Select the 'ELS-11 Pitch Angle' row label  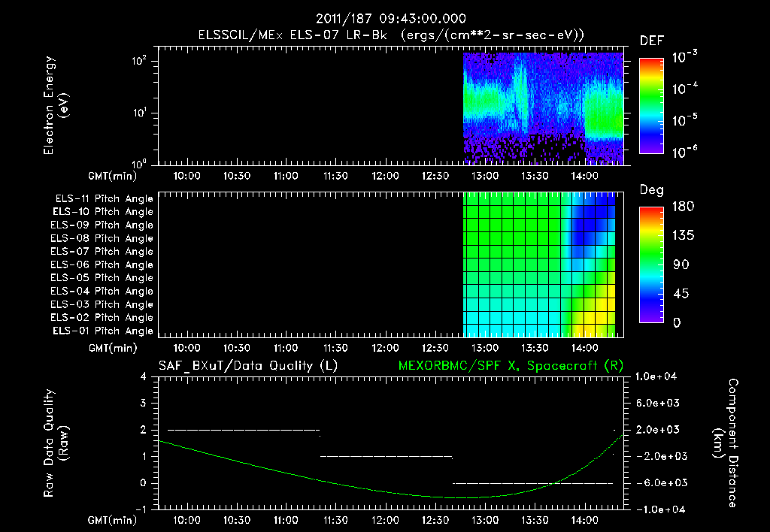(104, 199)
